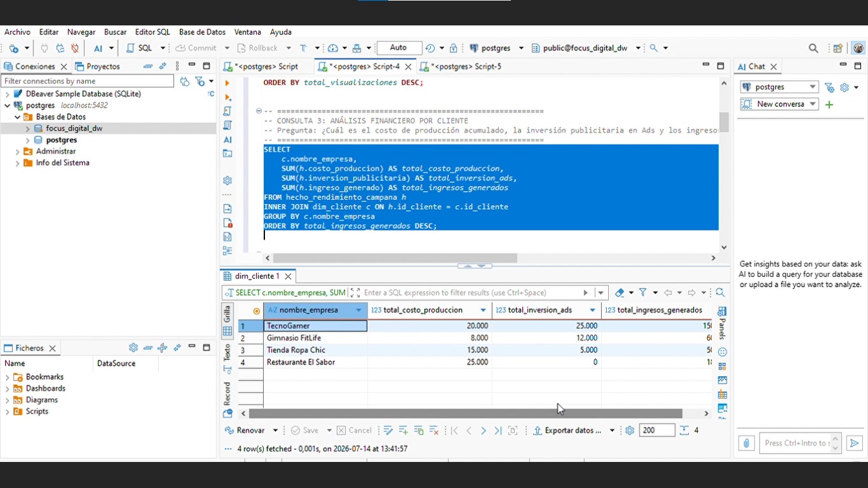Image resolution: width=868 pixels, height=488 pixels.
Task: Open the Base de Datos menu
Action: coord(202,32)
